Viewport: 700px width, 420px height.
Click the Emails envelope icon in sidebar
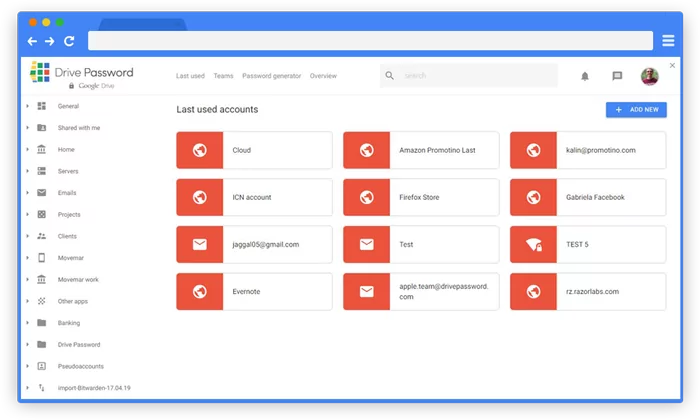coord(42,192)
